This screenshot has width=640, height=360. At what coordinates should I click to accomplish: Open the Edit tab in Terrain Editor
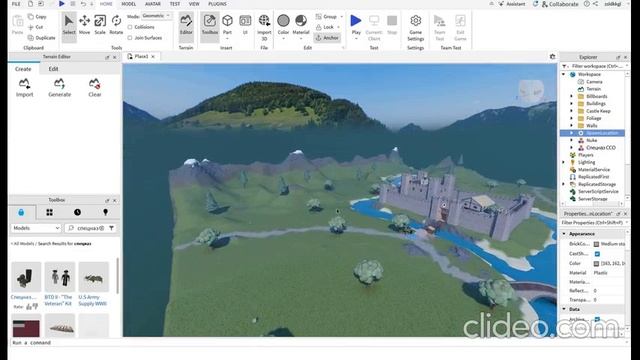click(x=53, y=69)
